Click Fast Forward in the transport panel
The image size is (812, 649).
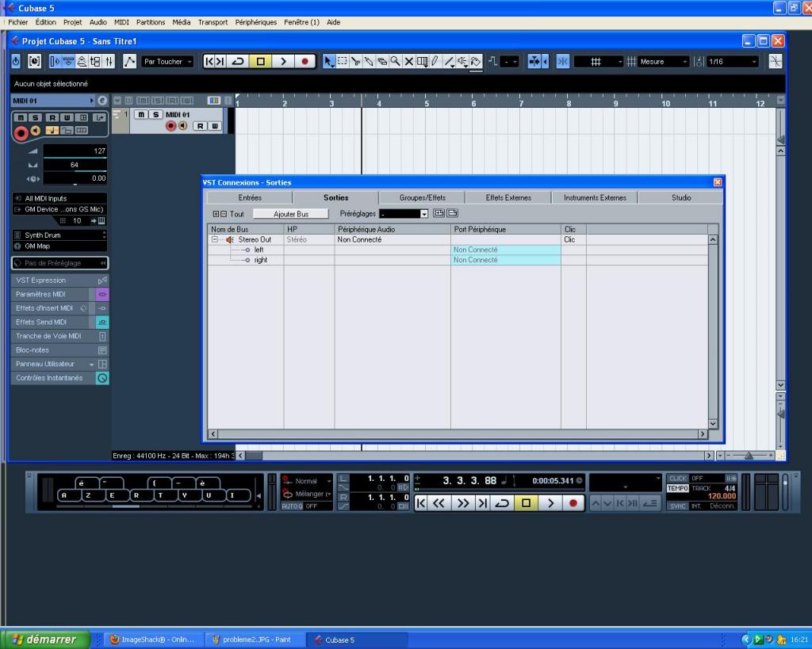tap(463, 503)
